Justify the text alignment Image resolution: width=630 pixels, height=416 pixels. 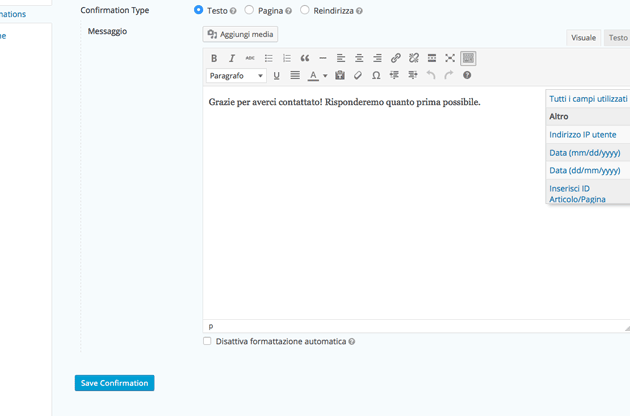point(295,76)
